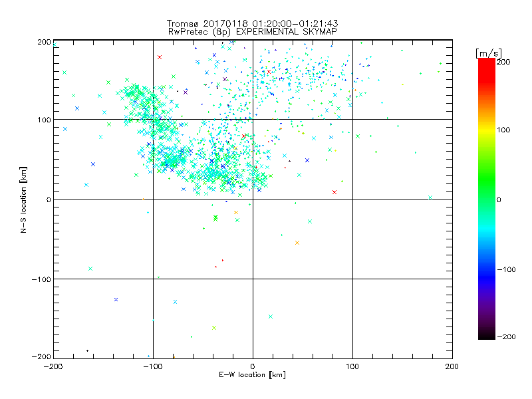Click the x-axis tick label '-200'
The height and width of the screenshot is (399, 532).
[x=53, y=367]
